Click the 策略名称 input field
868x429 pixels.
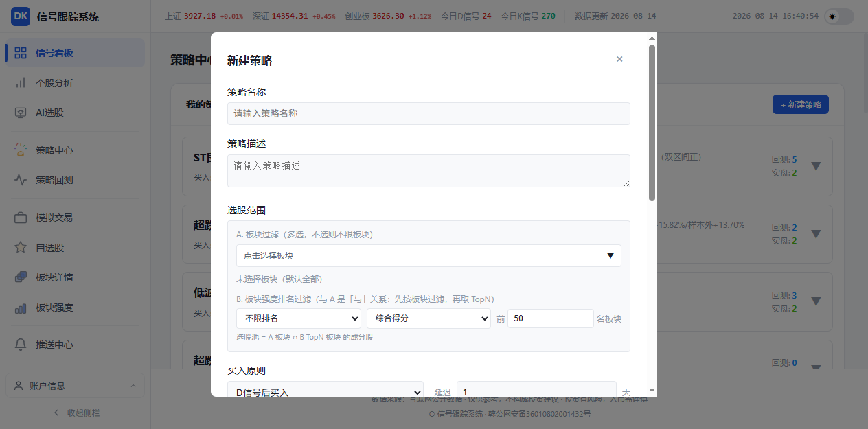click(x=429, y=113)
